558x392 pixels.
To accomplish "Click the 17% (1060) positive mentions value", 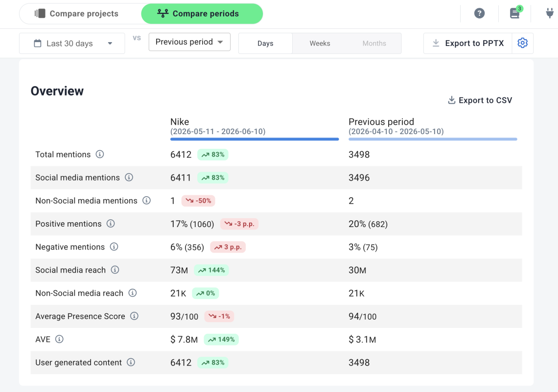I will tap(192, 224).
